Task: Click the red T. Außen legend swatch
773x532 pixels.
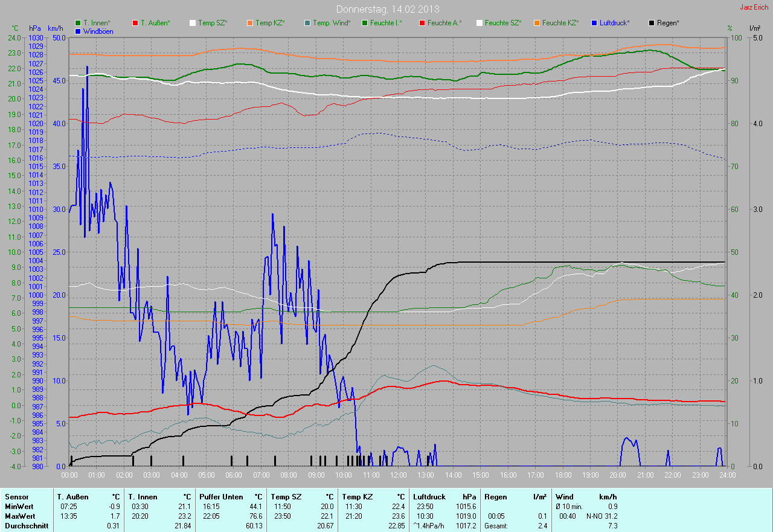Action: (135, 23)
